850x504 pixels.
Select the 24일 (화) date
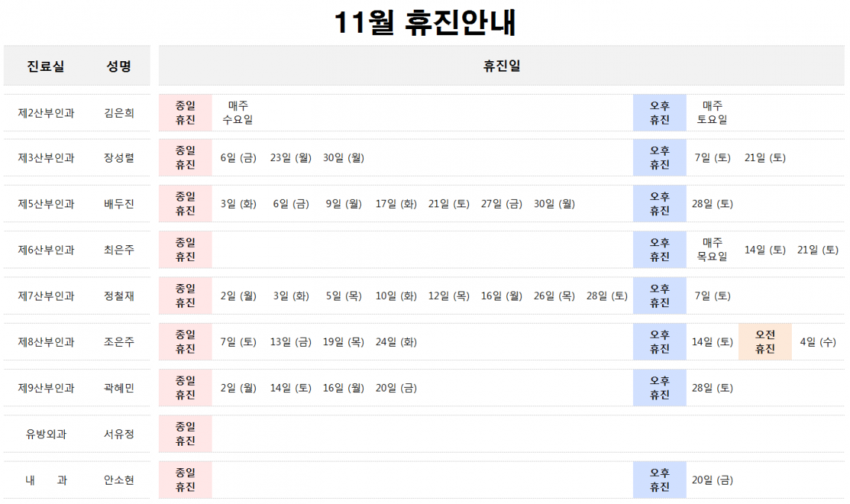click(x=396, y=342)
